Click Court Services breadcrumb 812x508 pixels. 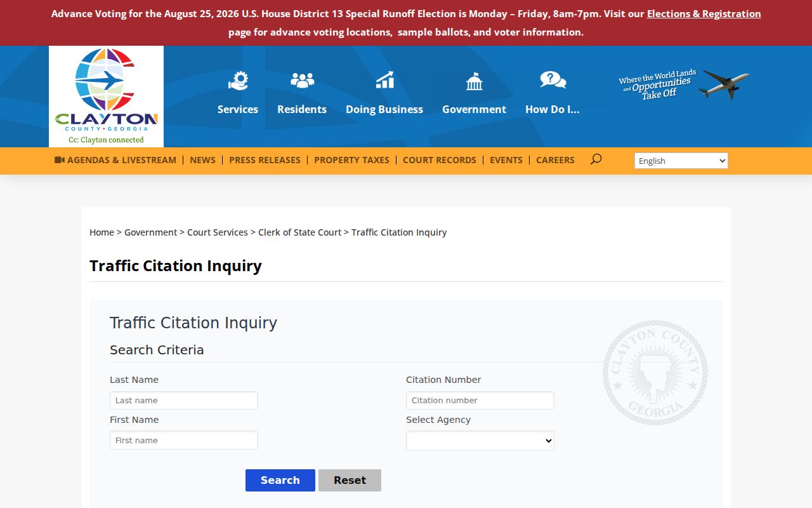(218, 232)
